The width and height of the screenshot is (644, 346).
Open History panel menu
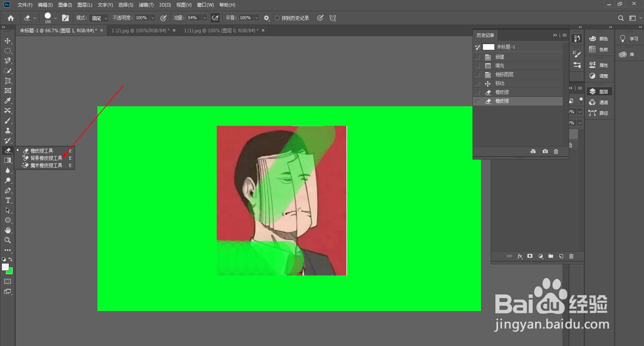(x=565, y=35)
